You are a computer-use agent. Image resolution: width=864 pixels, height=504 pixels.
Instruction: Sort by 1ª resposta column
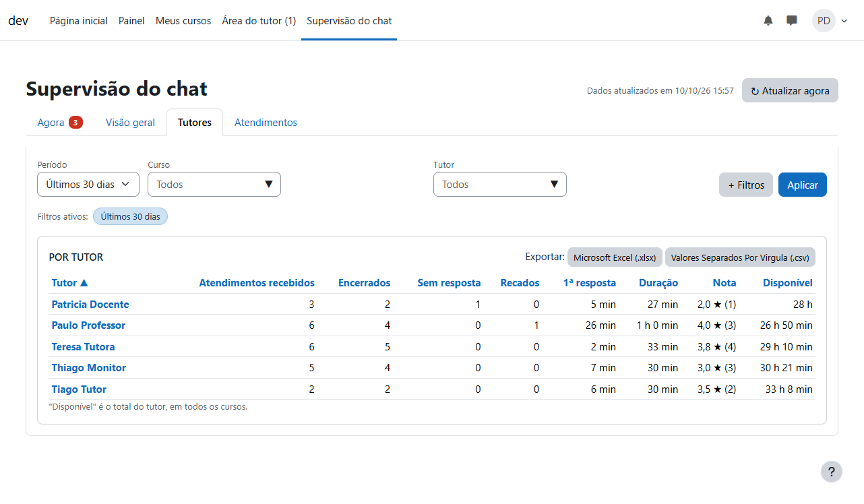pos(590,283)
